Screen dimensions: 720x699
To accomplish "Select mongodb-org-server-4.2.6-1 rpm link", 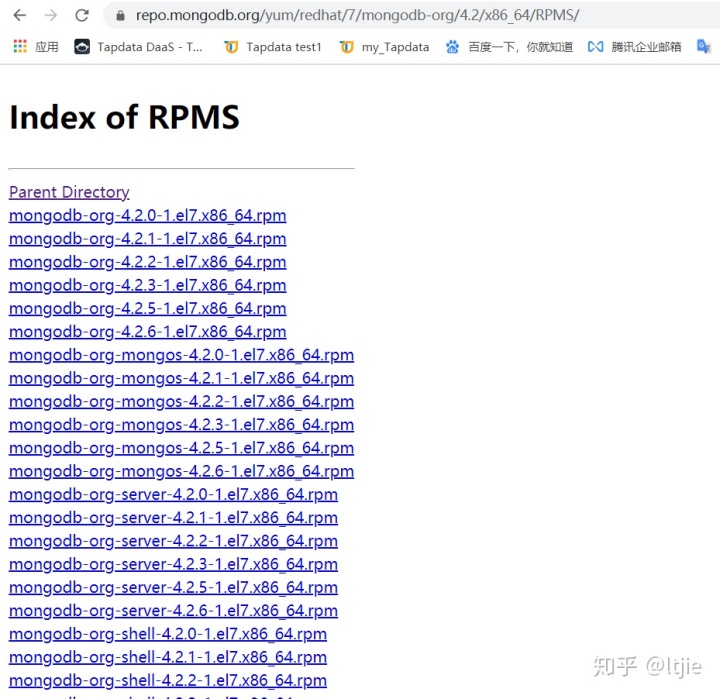I will click(x=173, y=611).
